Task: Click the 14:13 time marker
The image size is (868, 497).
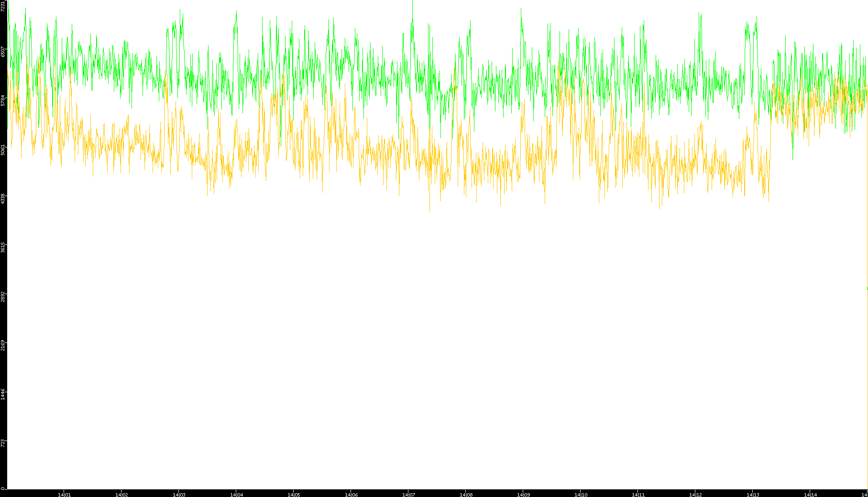Action: click(753, 495)
